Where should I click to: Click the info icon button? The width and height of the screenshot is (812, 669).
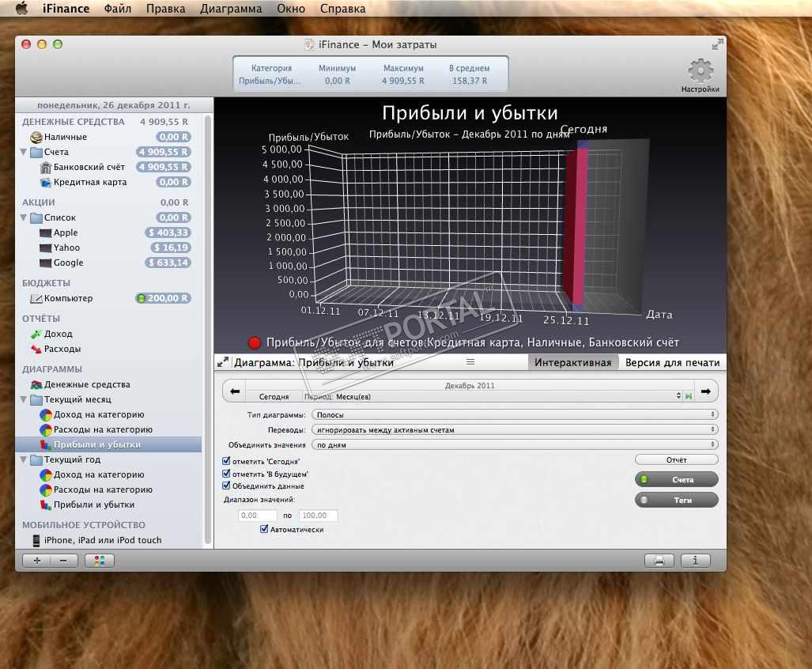click(696, 561)
